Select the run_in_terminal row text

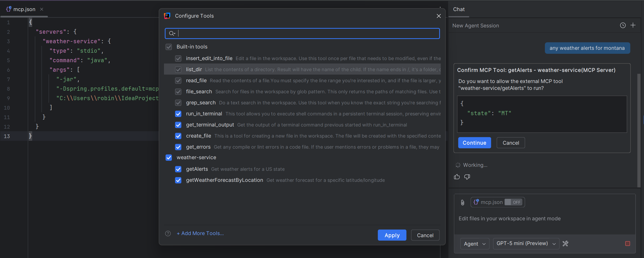pos(204,114)
